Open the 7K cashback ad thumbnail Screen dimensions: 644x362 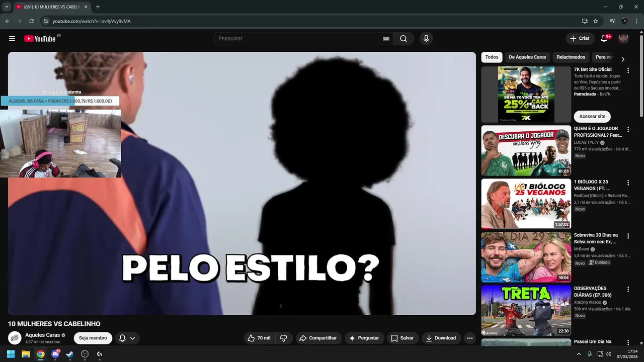tap(526, 95)
